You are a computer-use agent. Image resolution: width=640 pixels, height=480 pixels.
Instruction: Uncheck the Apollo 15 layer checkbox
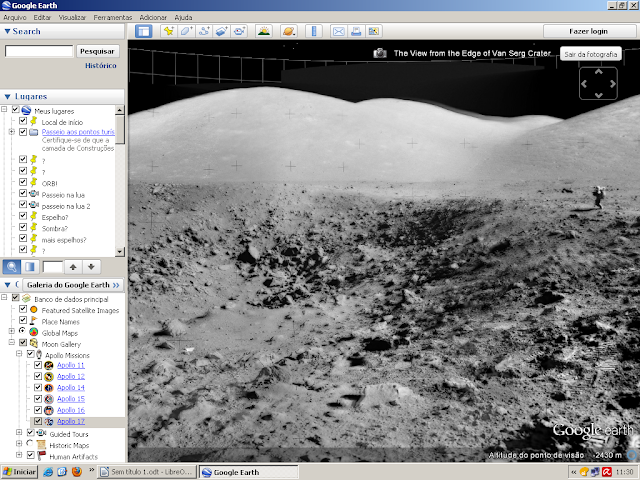pos(38,398)
